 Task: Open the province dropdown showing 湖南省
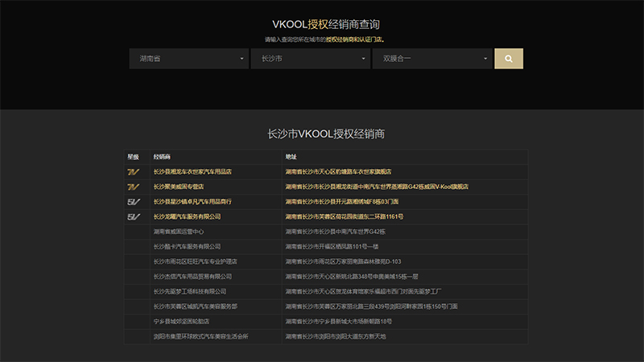189,59
